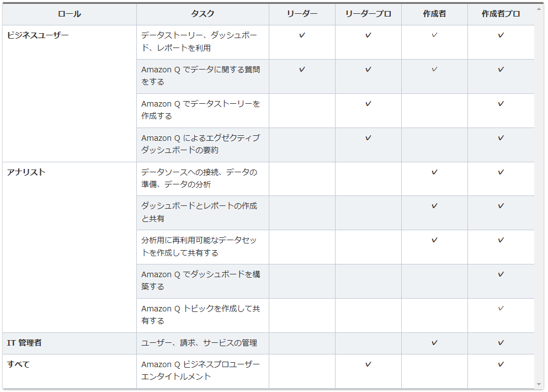Click the タスク column header
The image size is (548, 392).
point(203,14)
